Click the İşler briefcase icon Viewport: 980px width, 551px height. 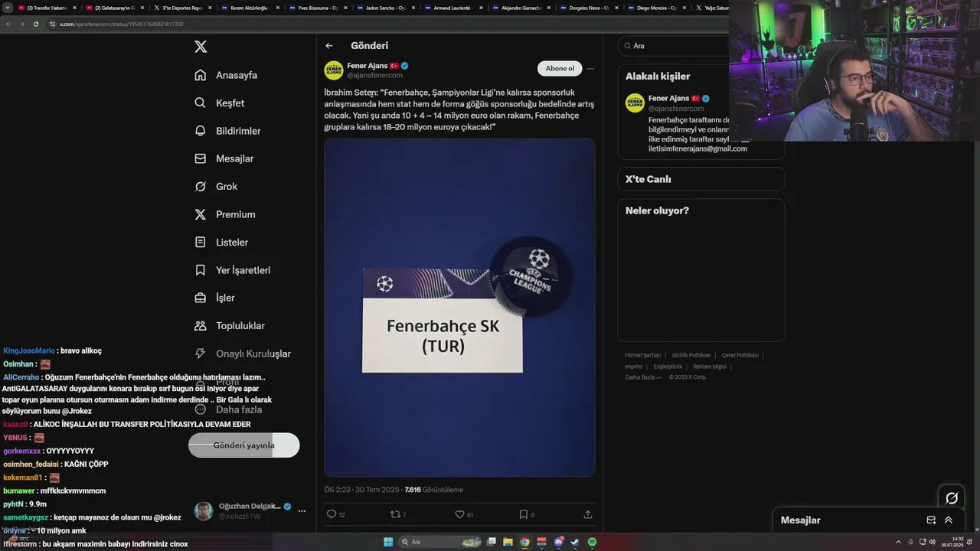pos(201,298)
